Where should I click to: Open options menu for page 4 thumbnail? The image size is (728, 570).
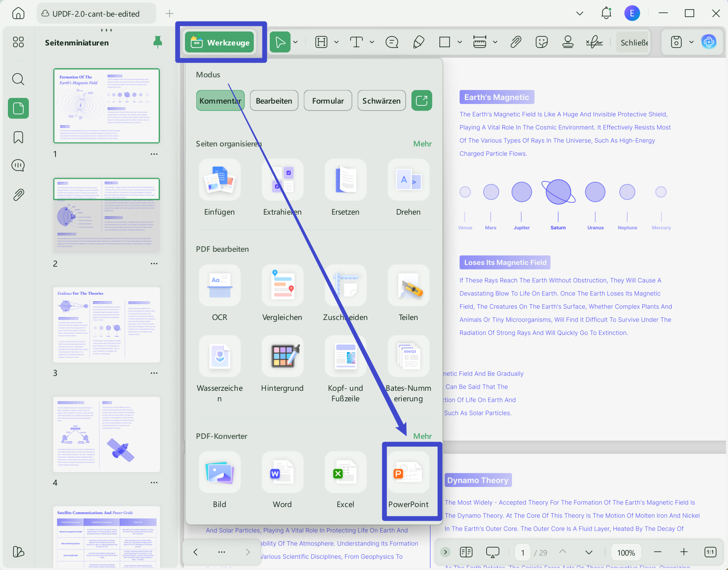tap(154, 483)
